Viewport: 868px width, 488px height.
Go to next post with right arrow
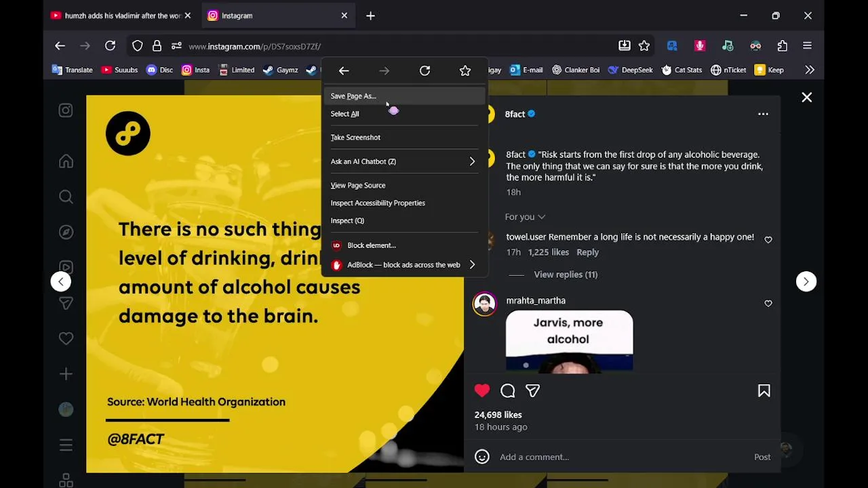point(806,281)
